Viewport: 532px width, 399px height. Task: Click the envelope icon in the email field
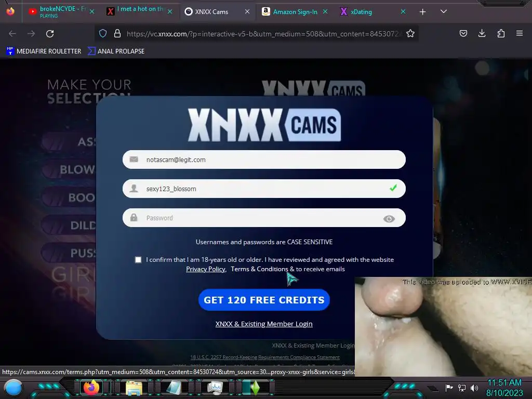[x=134, y=159]
